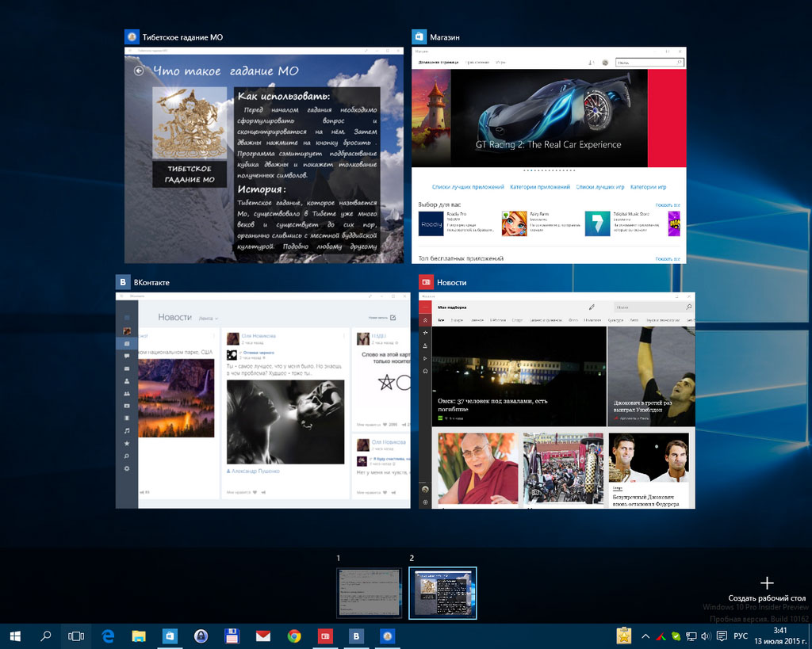
Task: Open the Gmail envelope taskbar icon
Action: pos(263,636)
